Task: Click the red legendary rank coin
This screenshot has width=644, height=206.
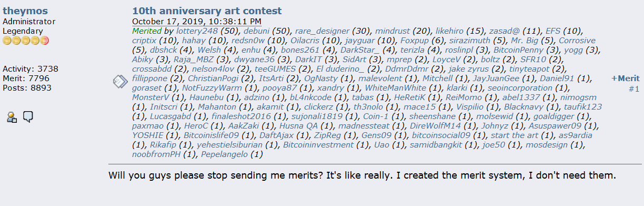Action: coord(45,41)
